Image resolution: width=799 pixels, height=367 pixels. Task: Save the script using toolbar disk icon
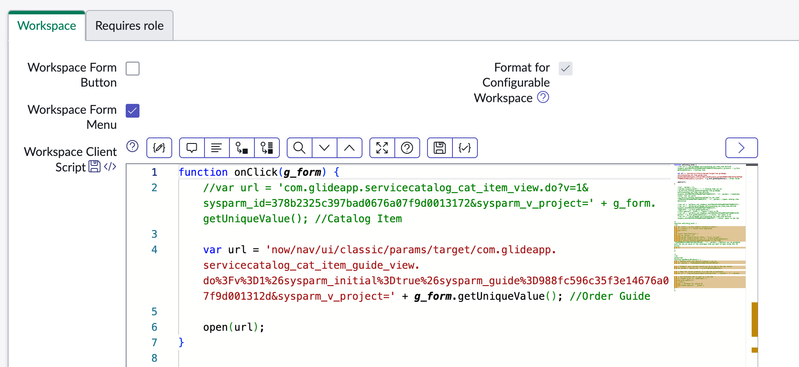[439, 148]
